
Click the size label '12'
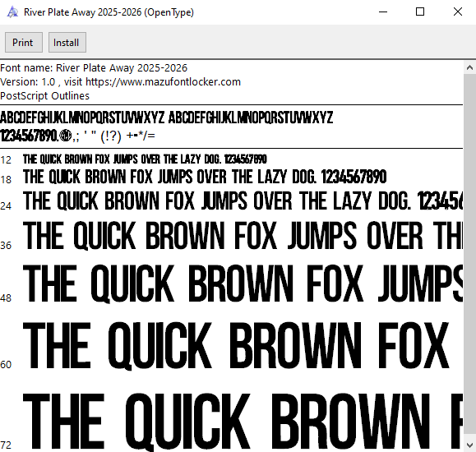click(x=6, y=160)
